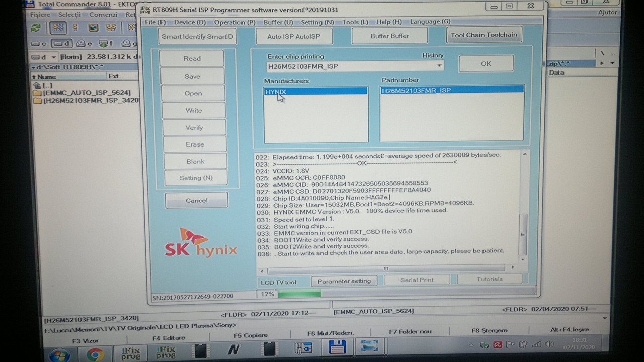
Task: Click the Blank button
Action: (x=195, y=161)
